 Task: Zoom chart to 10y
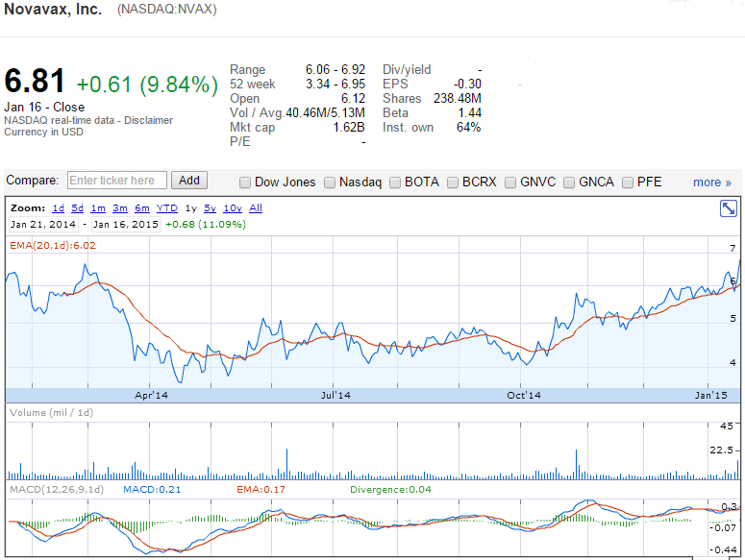point(233,207)
